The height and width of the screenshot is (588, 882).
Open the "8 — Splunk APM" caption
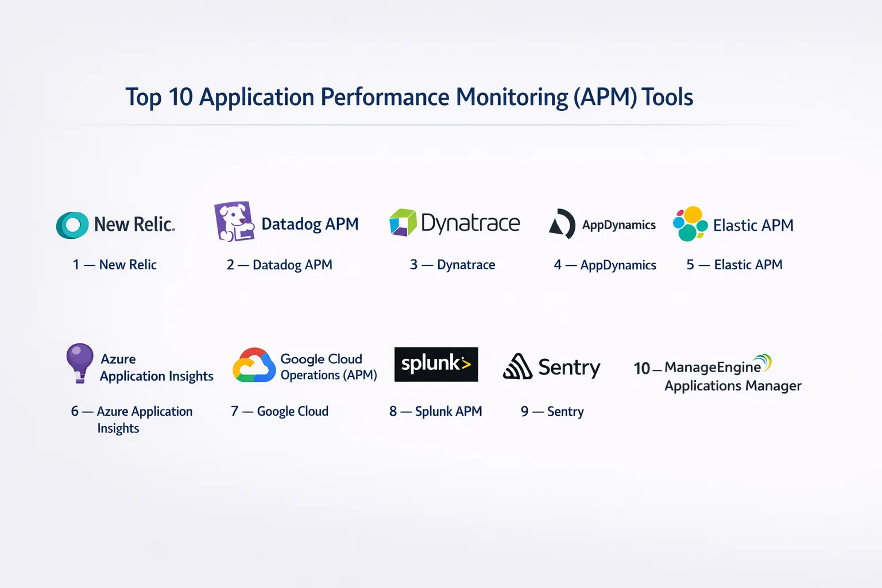click(x=435, y=411)
